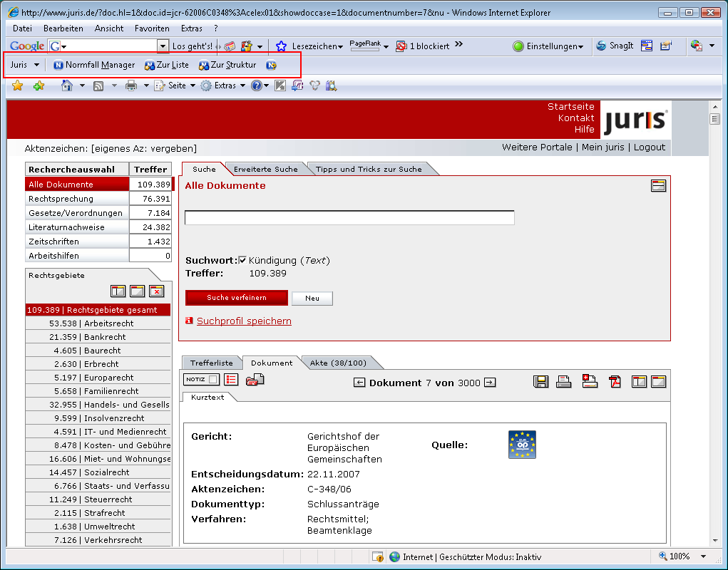Open the Favoriten menu
The width and height of the screenshot is (728, 570).
(x=152, y=28)
